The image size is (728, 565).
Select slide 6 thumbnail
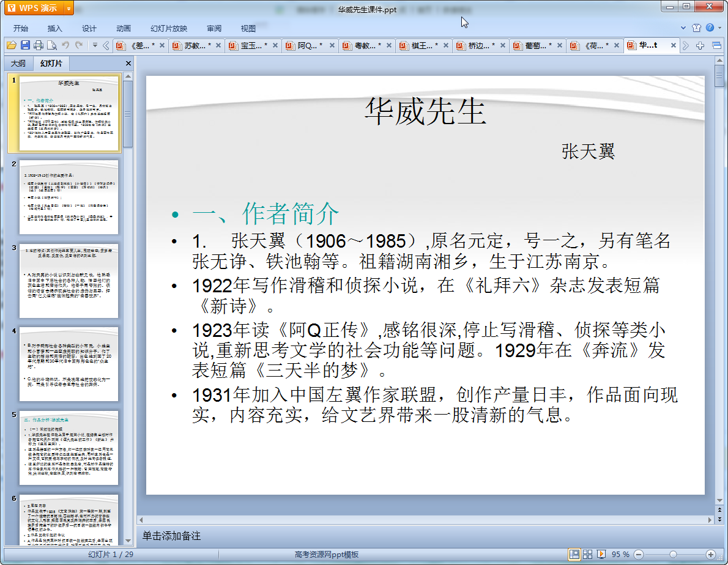(x=69, y=520)
